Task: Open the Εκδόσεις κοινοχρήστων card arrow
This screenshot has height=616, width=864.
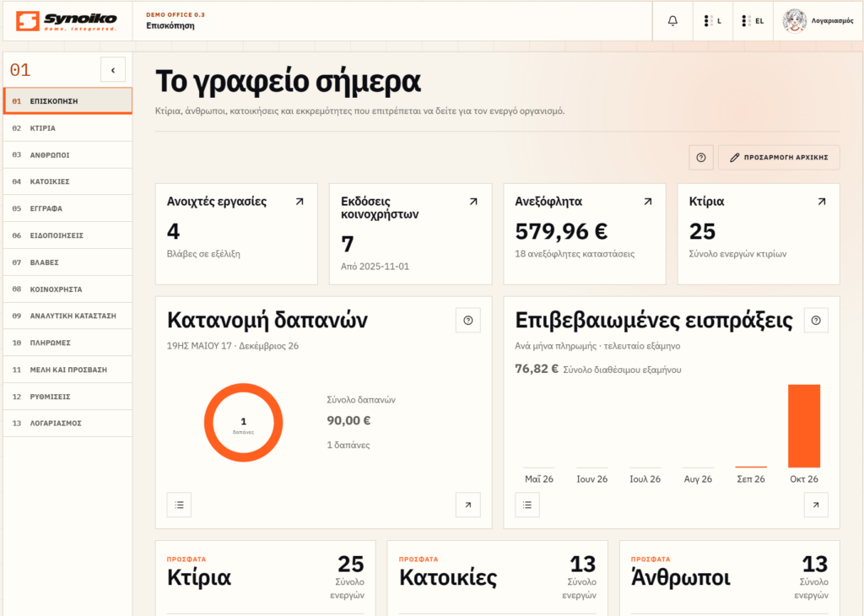Action: coord(473,202)
